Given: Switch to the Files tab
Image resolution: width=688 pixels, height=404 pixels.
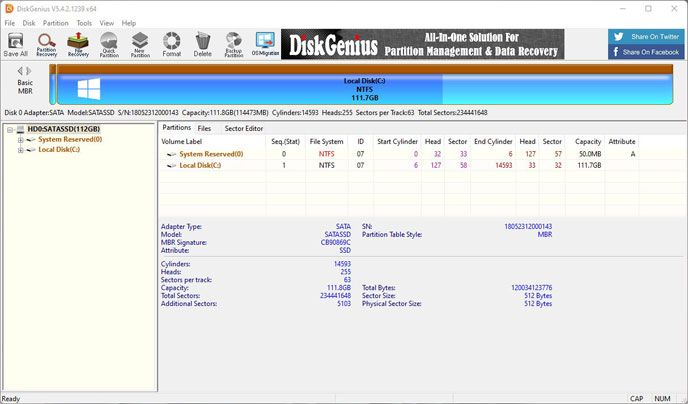Looking at the screenshot, I should coord(204,128).
